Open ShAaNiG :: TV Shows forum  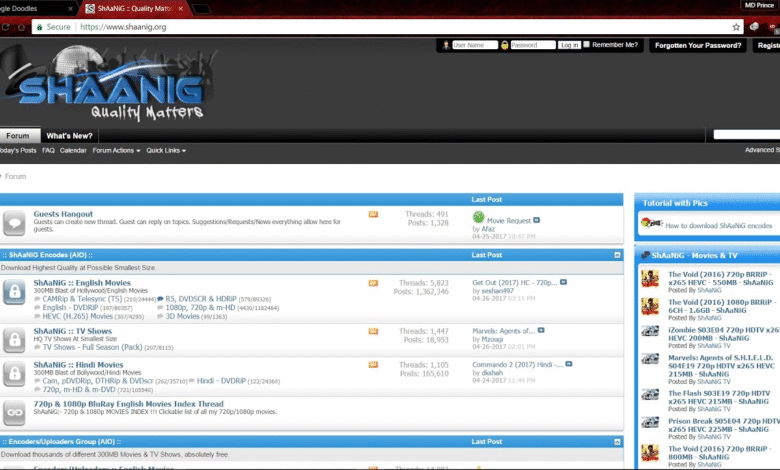pos(73,331)
